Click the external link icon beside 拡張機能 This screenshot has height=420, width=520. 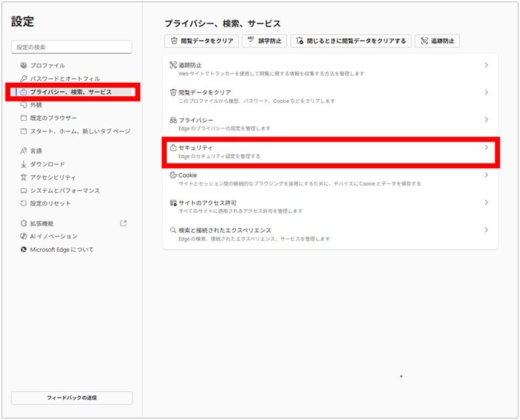[x=122, y=223]
